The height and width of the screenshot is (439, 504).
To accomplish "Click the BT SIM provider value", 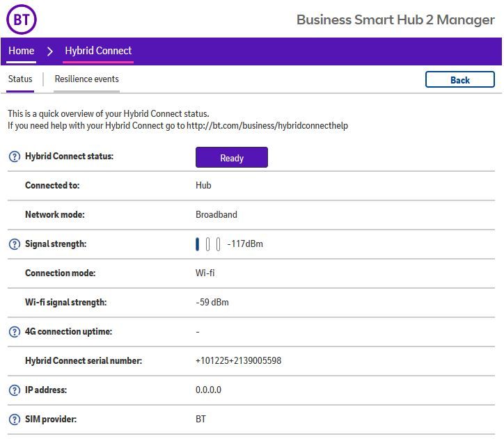I will pyautogui.click(x=200, y=420).
